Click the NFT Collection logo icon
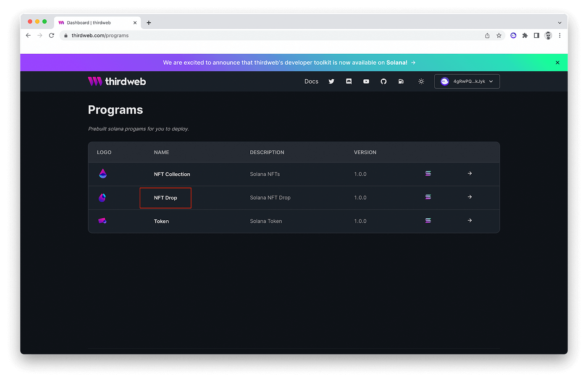This screenshot has height=381, width=588. [x=103, y=174]
